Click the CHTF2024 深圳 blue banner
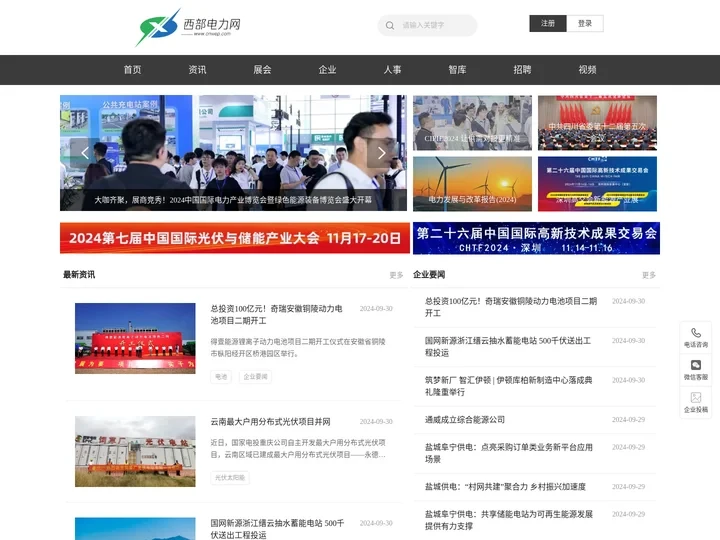The height and width of the screenshot is (540, 720). coord(536,238)
